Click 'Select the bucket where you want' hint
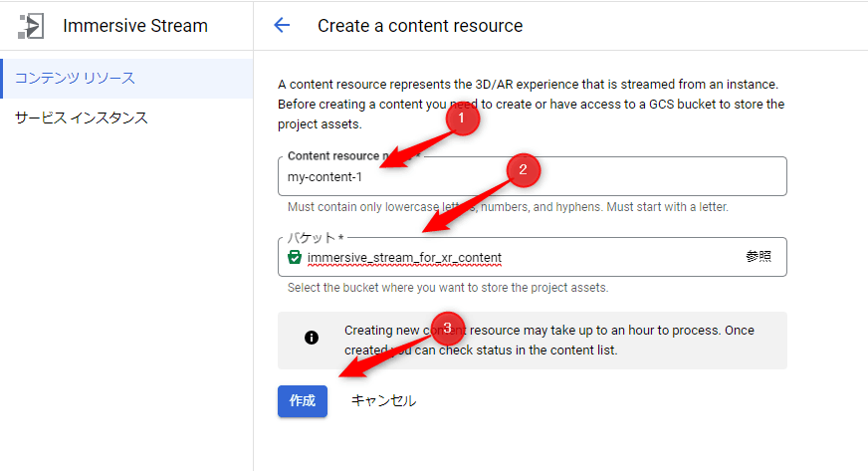Screen dimensions: 868x471 click(x=448, y=288)
